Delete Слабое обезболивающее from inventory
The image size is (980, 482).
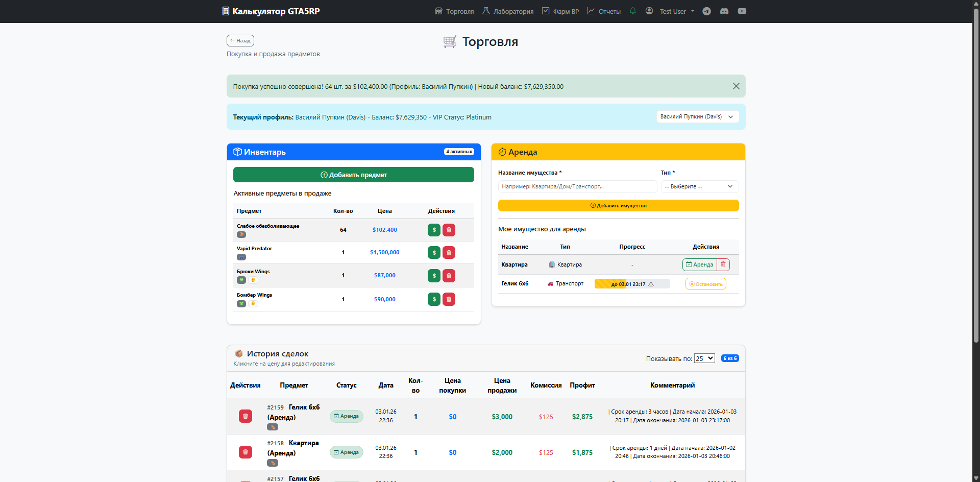[449, 230]
